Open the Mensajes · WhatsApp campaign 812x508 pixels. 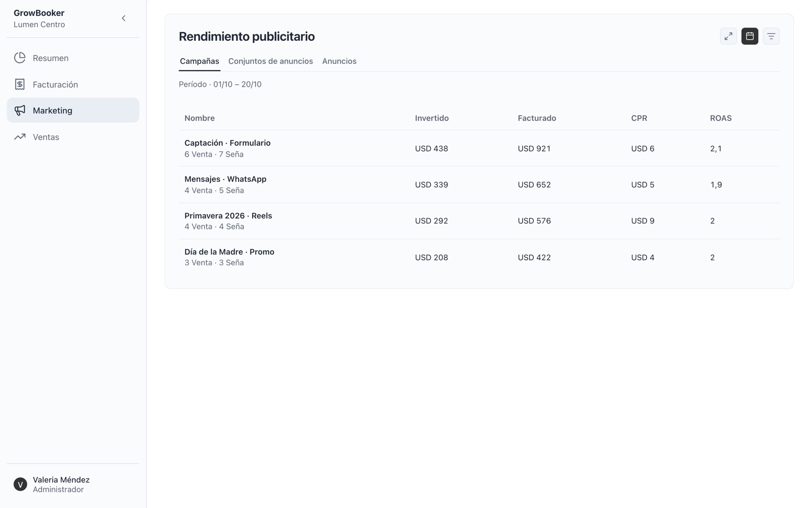pyautogui.click(x=479, y=185)
